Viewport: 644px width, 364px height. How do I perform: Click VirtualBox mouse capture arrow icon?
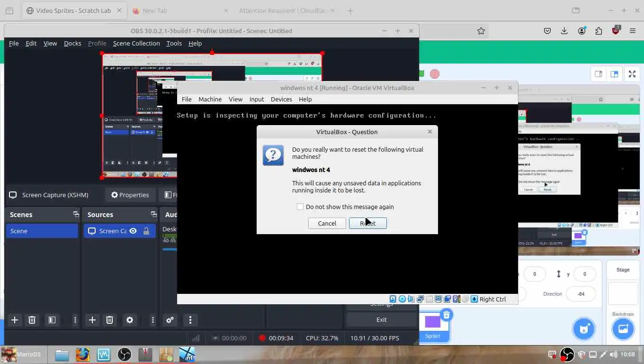click(x=474, y=299)
